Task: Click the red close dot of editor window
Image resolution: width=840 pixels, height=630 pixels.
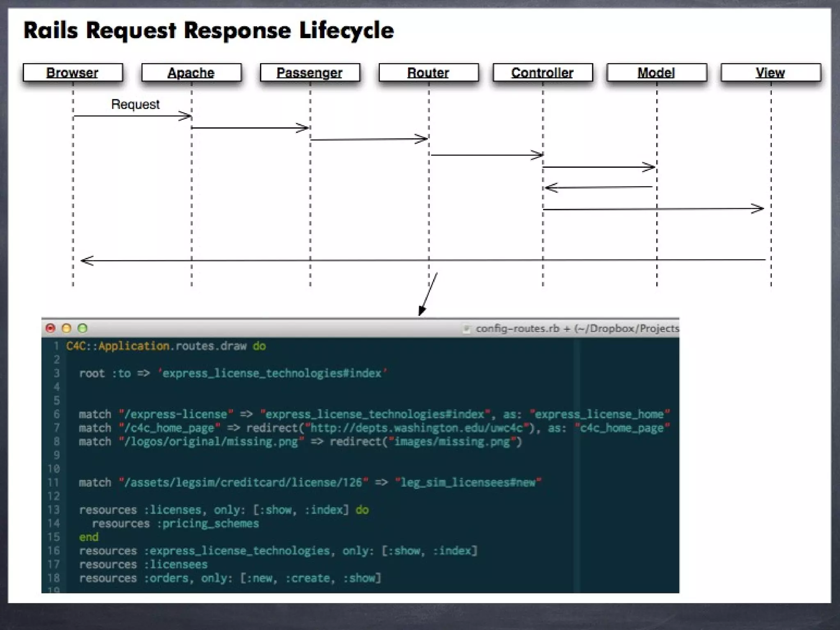Action: pos(50,328)
